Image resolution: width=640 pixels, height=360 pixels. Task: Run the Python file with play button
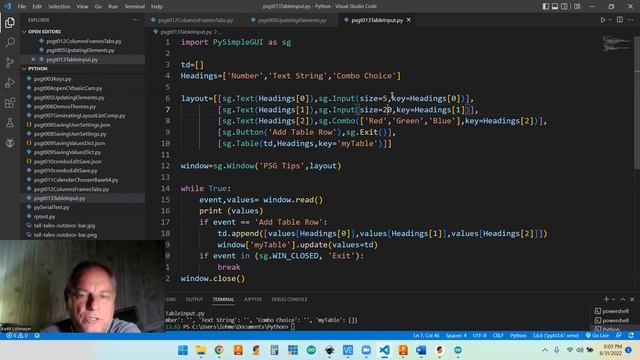pyautogui.click(x=602, y=20)
